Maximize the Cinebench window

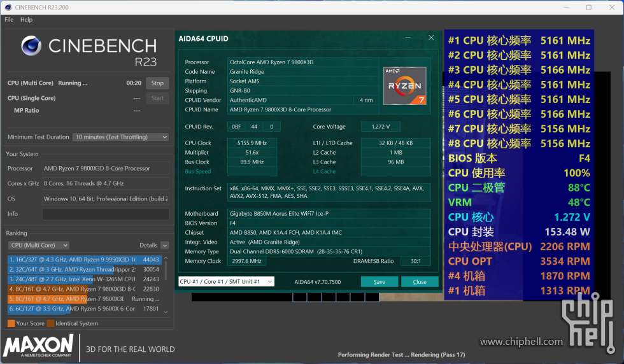(589, 7)
